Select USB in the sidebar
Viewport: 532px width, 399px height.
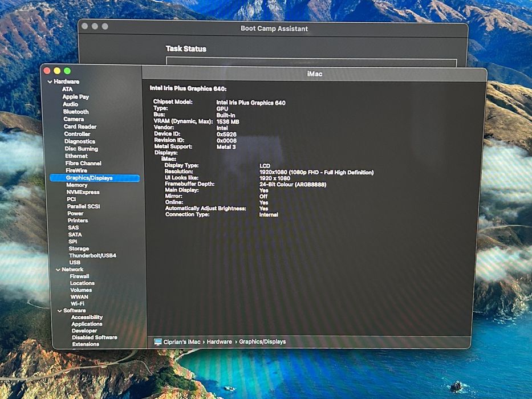(x=75, y=263)
